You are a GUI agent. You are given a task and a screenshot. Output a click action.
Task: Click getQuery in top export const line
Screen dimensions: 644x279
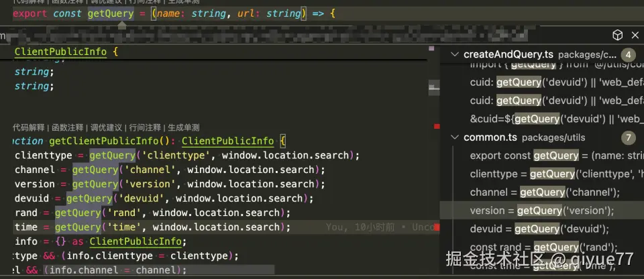pyautogui.click(x=111, y=13)
